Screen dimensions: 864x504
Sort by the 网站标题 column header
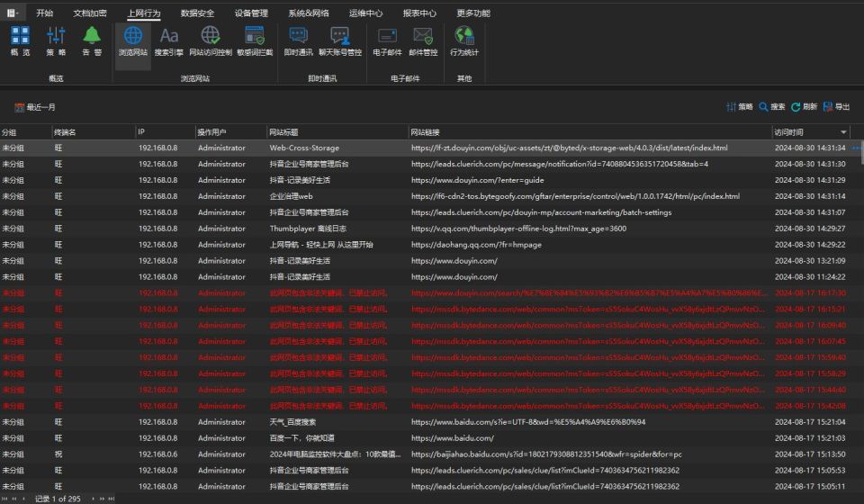(x=337, y=132)
